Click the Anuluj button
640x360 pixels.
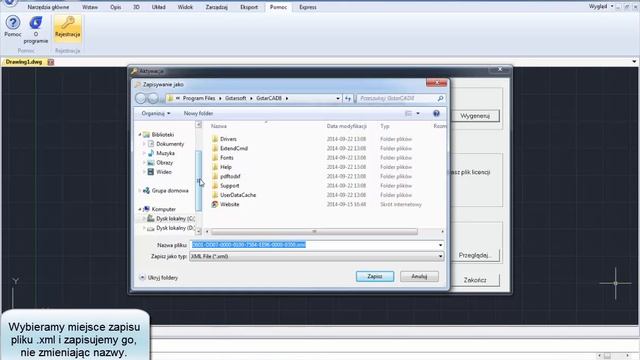coord(419,277)
